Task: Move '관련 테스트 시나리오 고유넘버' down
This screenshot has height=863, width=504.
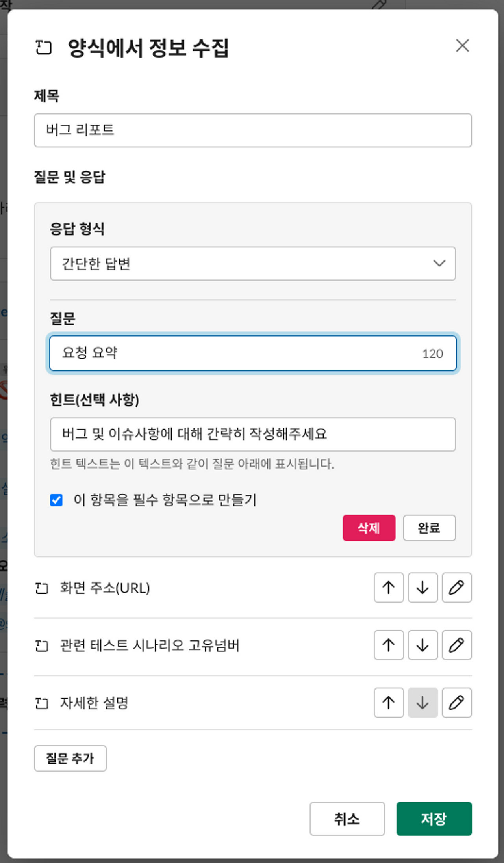Action: tap(422, 645)
